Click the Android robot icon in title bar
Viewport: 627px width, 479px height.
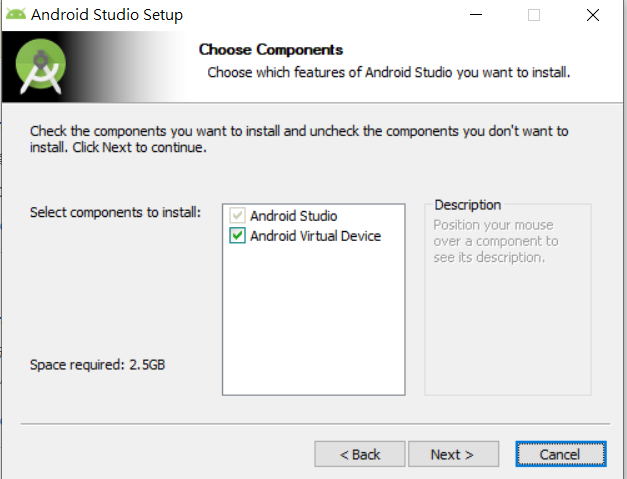(x=15, y=15)
